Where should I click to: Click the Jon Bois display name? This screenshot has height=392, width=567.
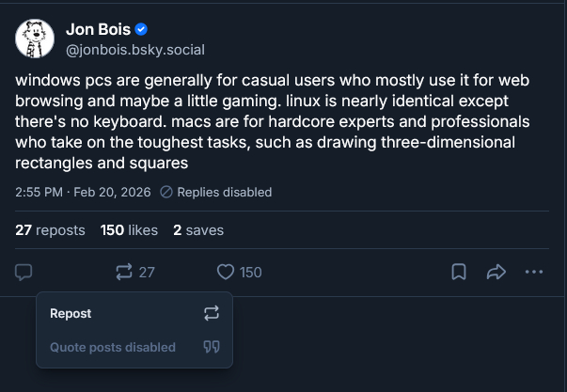click(97, 29)
